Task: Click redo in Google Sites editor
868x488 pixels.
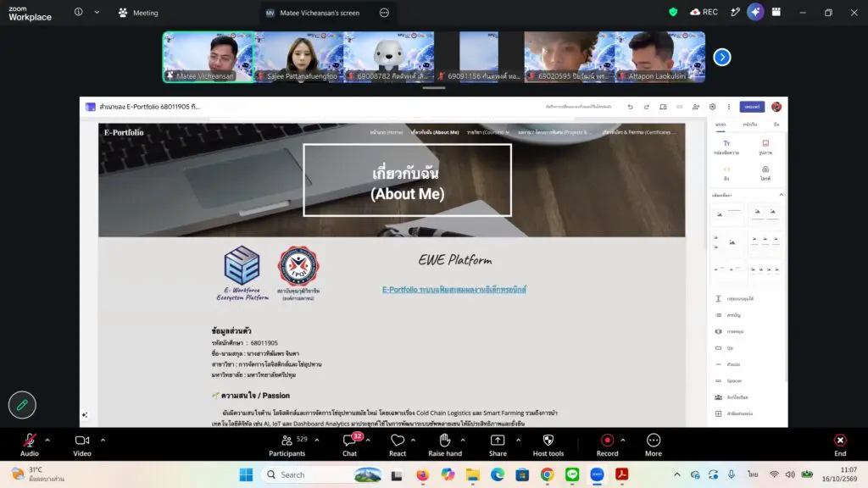Action: 647,107
